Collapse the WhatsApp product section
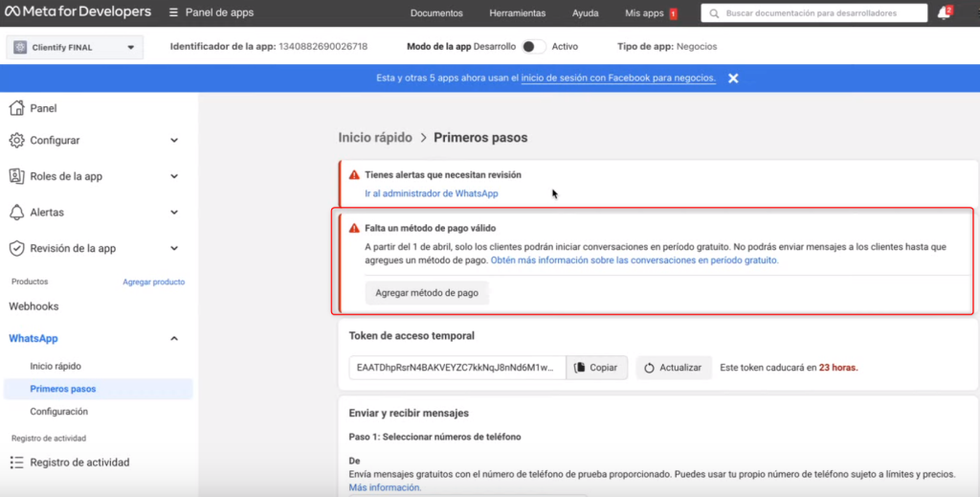This screenshot has height=497, width=980. (174, 338)
